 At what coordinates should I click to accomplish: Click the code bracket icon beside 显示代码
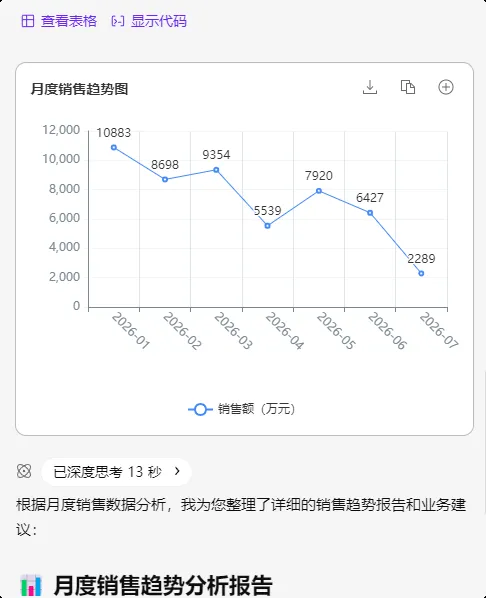point(118,21)
